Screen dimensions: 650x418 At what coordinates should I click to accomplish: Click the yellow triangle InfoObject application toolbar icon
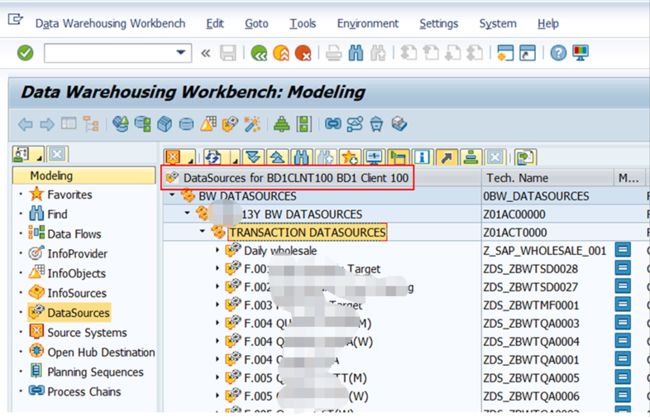click(x=208, y=124)
